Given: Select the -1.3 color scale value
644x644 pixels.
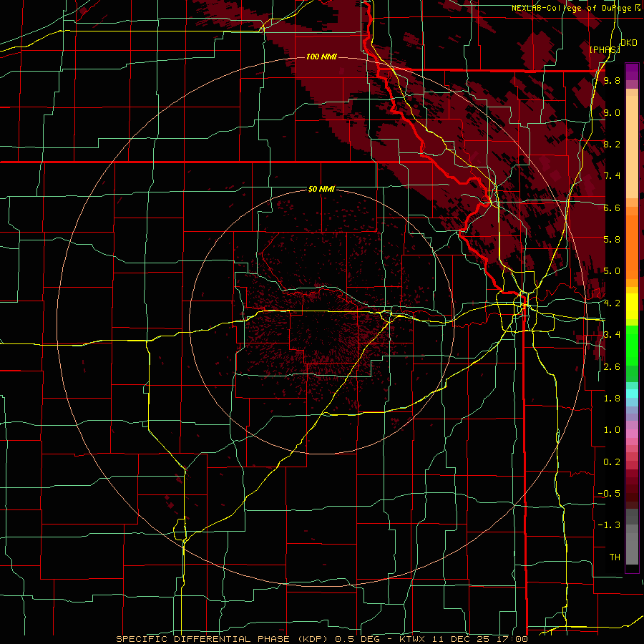Looking at the screenshot, I should (x=609, y=525).
